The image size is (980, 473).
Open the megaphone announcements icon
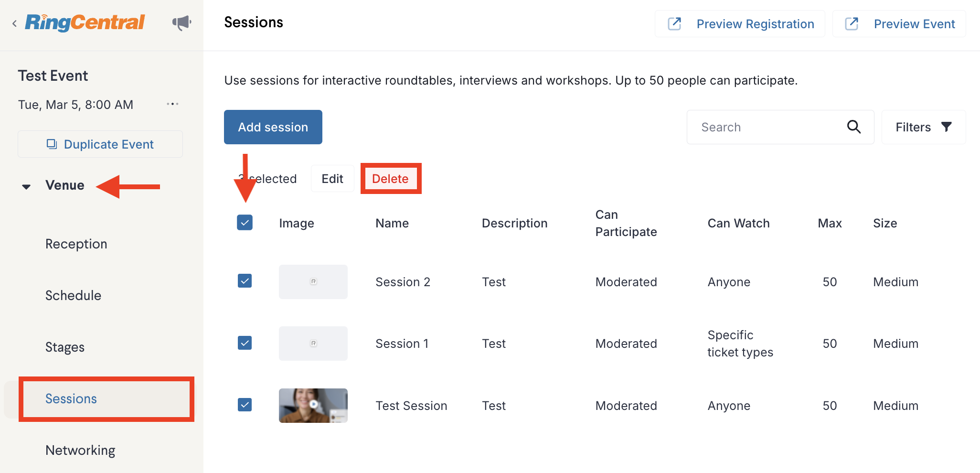pos(181,22)
